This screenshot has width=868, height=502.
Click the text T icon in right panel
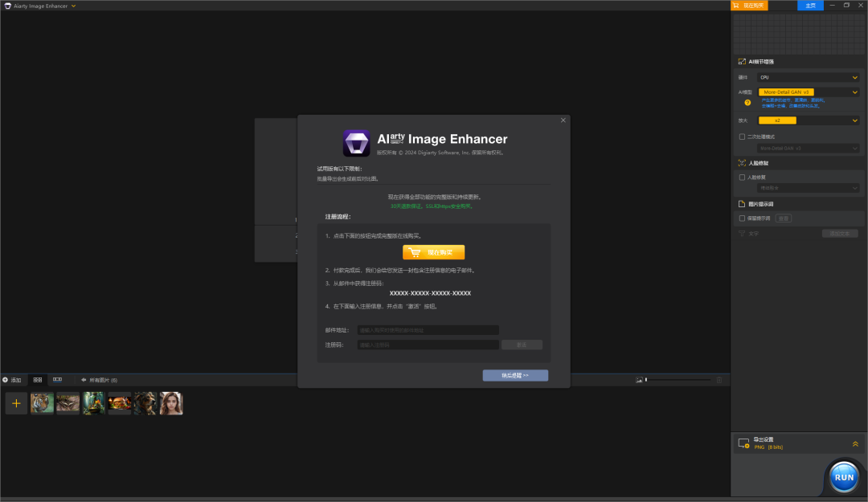coord(742,234)
